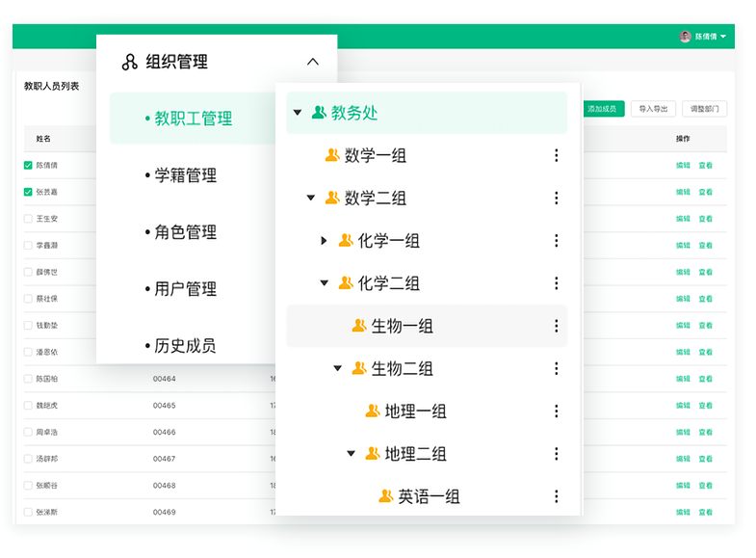
Task: Click the orange group icon beside 数学二组
Action: [332, 198]
